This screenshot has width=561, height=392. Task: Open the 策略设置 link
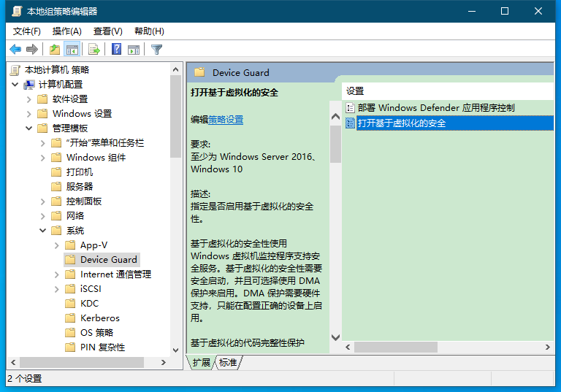coord(226,120)
